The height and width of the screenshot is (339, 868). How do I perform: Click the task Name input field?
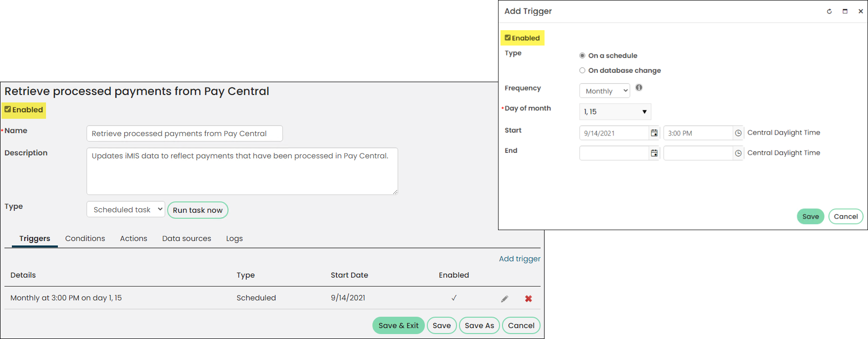[x=184, y=134]
